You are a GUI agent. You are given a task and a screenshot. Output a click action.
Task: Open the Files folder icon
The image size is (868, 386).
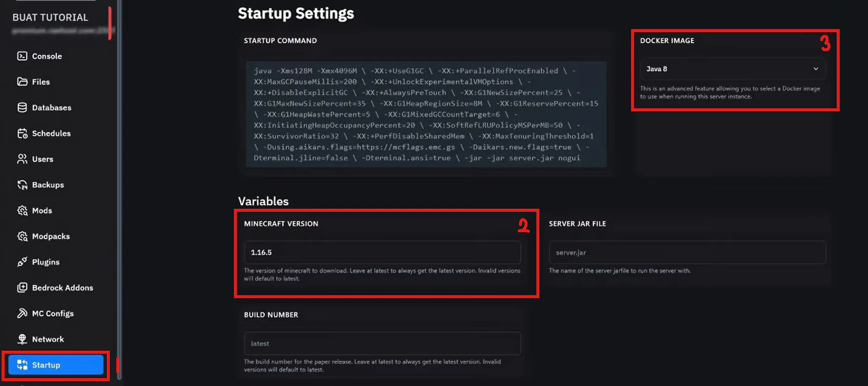click(22, 82)
